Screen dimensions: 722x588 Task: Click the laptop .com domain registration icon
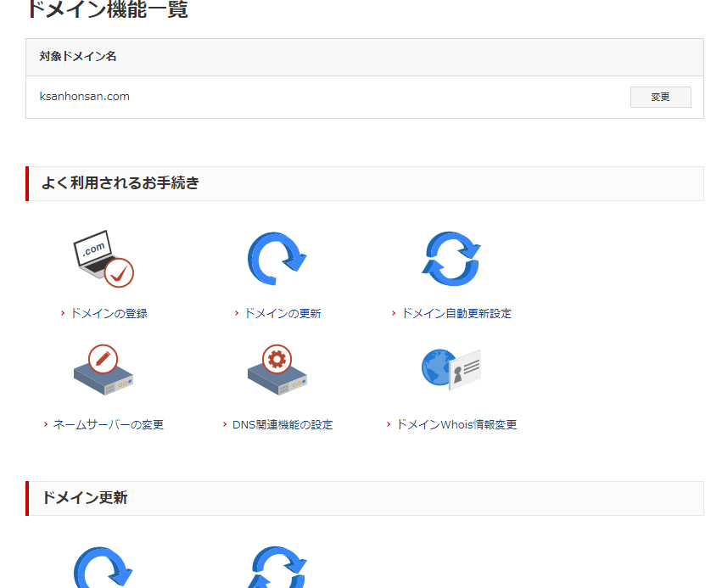pos(104,259)
